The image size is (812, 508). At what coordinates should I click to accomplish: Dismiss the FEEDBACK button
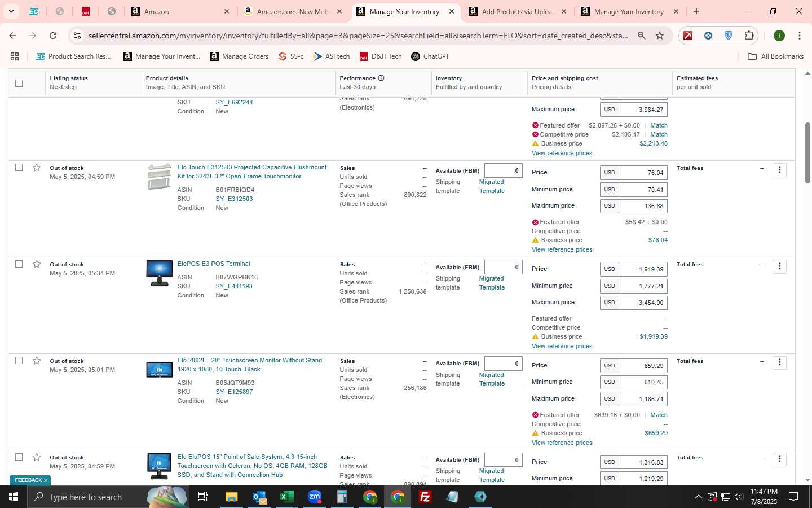(46, 480)
